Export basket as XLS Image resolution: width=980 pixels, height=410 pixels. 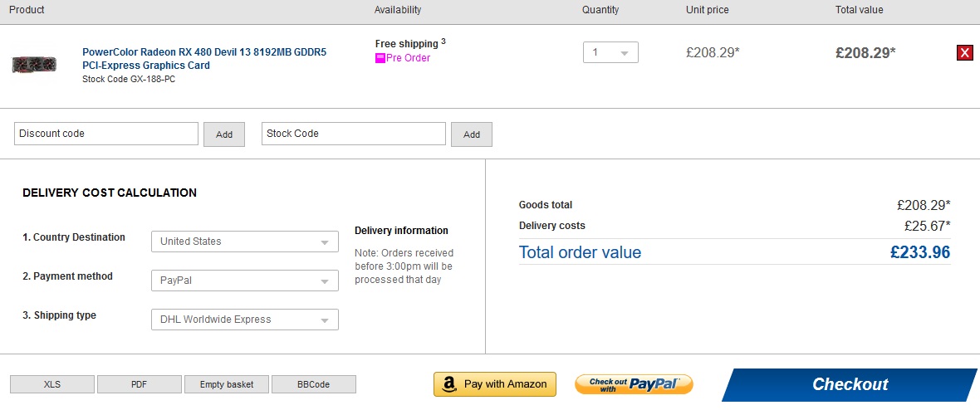51,384
